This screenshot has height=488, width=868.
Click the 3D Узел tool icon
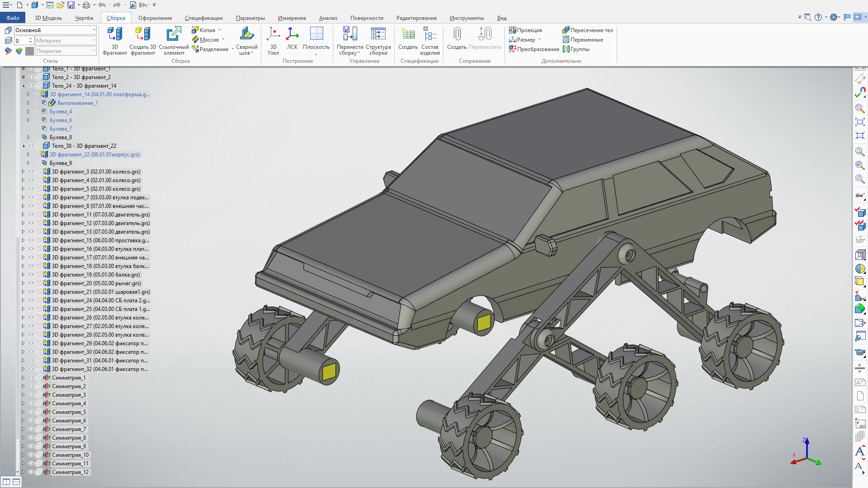[273, 34]
